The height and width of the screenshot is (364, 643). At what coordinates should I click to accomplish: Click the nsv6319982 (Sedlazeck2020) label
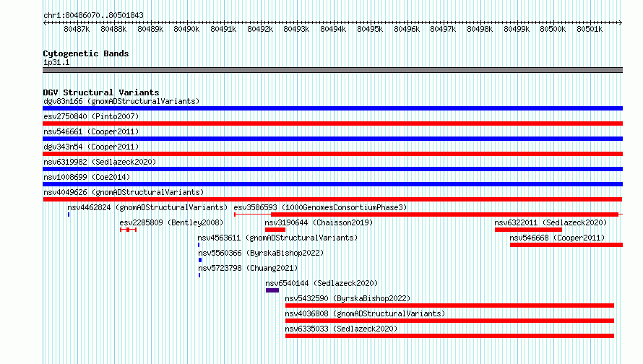coord(100,162)
